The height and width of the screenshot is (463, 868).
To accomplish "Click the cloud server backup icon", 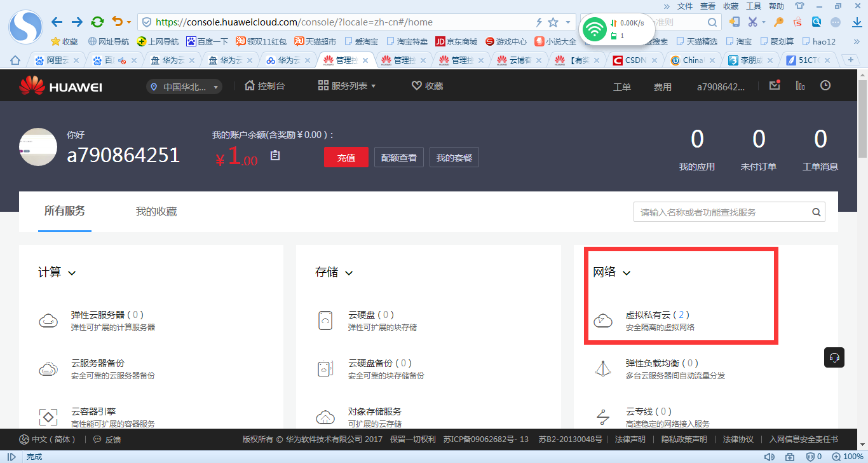I will 49,369.
